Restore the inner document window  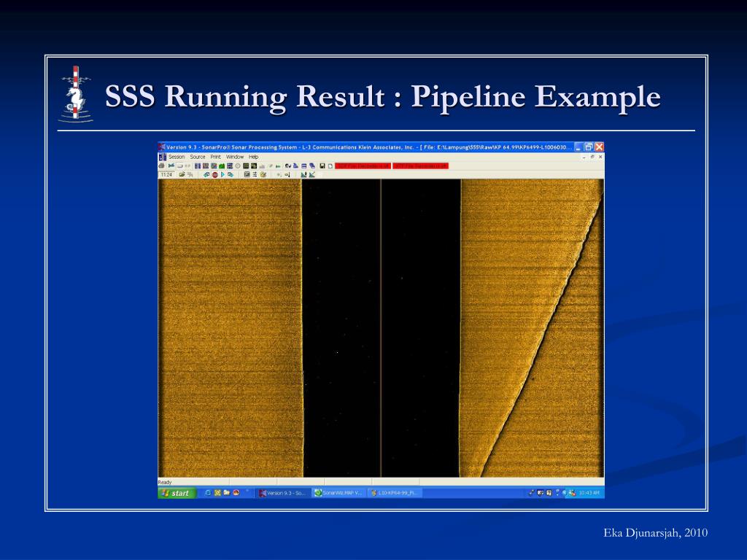[x=592, y=157]
